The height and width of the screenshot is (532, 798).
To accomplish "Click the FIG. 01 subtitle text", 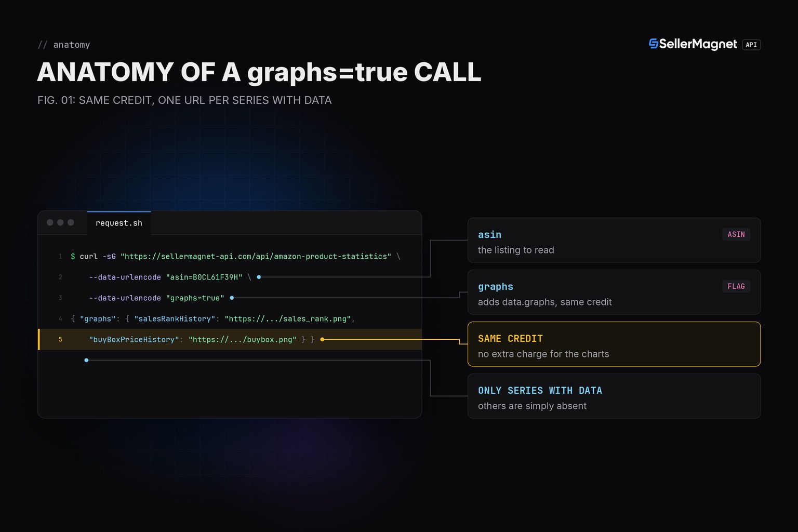I will click(184, 100).
